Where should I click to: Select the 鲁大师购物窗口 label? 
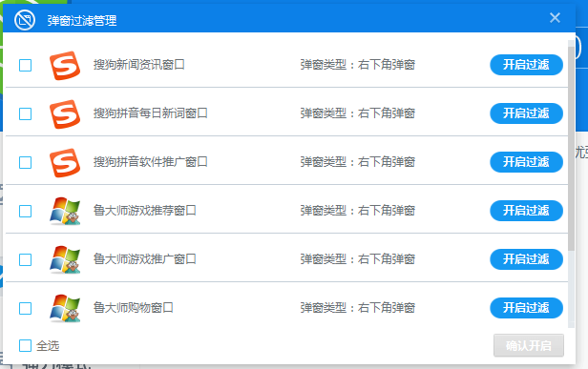pyautogui.click(x=133, y=308)
